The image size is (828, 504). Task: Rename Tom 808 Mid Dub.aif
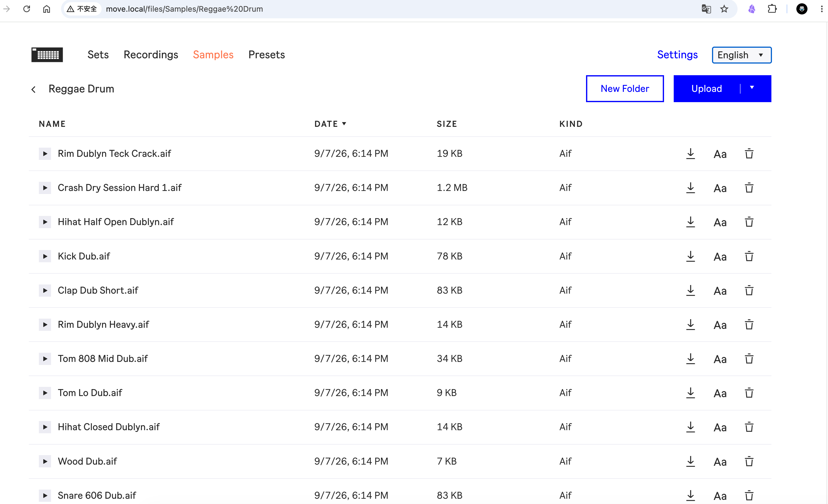720,359
